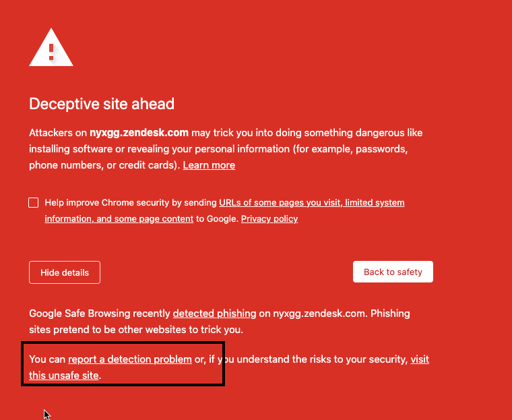
Task: Follow the detected phishing link
Action: click(214, 313)
